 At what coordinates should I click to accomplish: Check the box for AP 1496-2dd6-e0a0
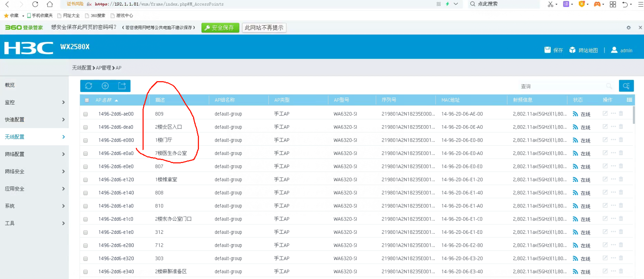coord(85,153)
